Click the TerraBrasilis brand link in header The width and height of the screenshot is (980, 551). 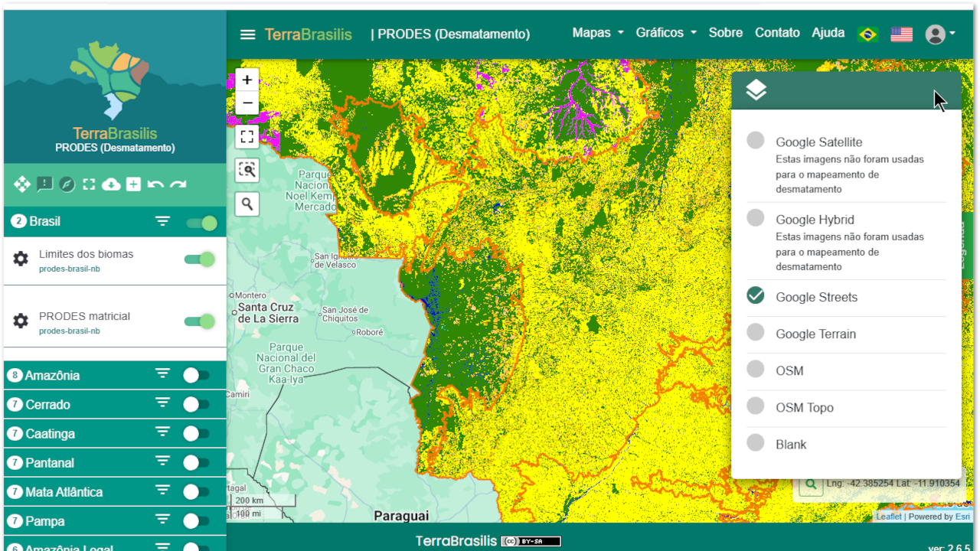pos(309,34)
